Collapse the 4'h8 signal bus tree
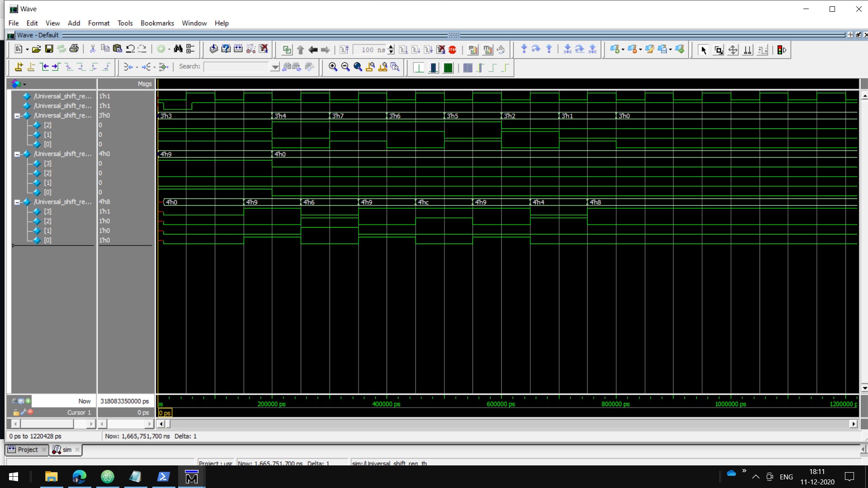 click(x=17, y=202)
